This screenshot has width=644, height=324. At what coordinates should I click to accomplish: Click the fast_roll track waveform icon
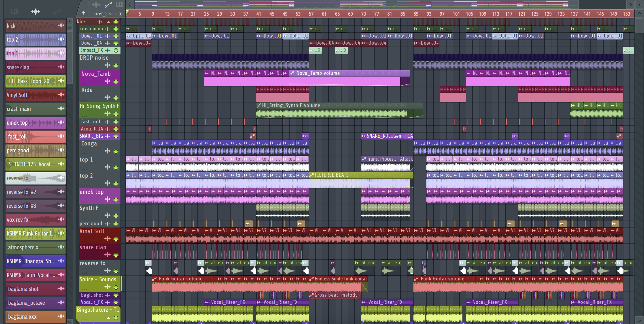pyautogui.click(x=108, y=122)
